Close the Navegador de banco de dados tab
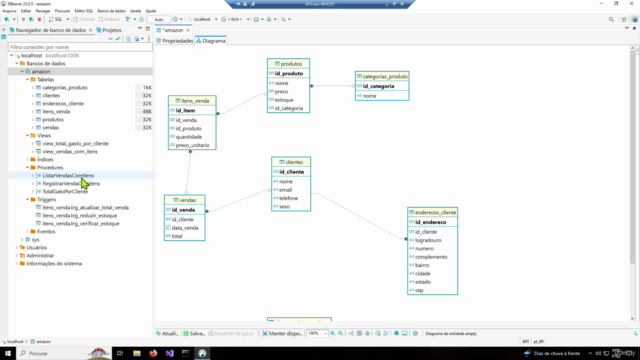 point(90,30)
